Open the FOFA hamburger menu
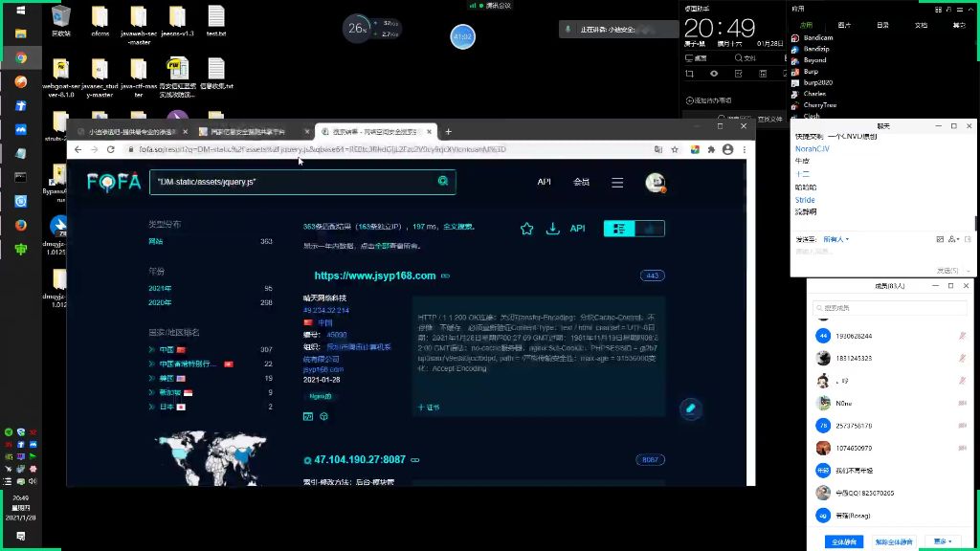The height and width of the screenshot is (551, 980). 617,183
